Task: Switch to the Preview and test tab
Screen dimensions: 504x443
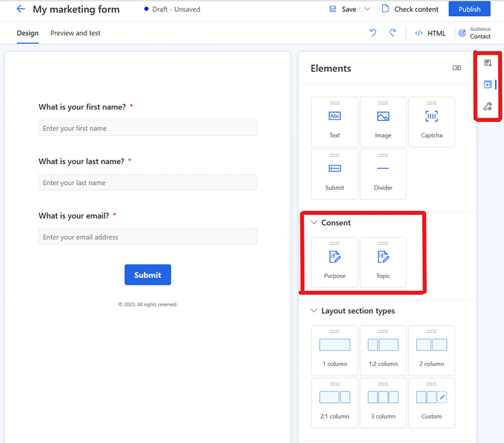Action: tap(75, 33)
